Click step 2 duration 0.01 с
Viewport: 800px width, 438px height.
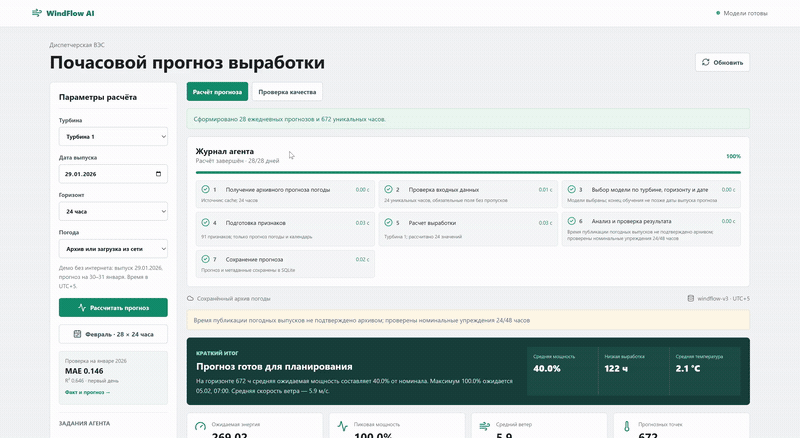point(545,189)
